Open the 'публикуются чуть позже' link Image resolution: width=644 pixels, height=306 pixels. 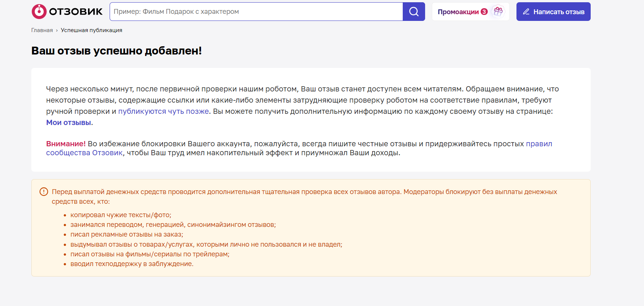[163, 111]
